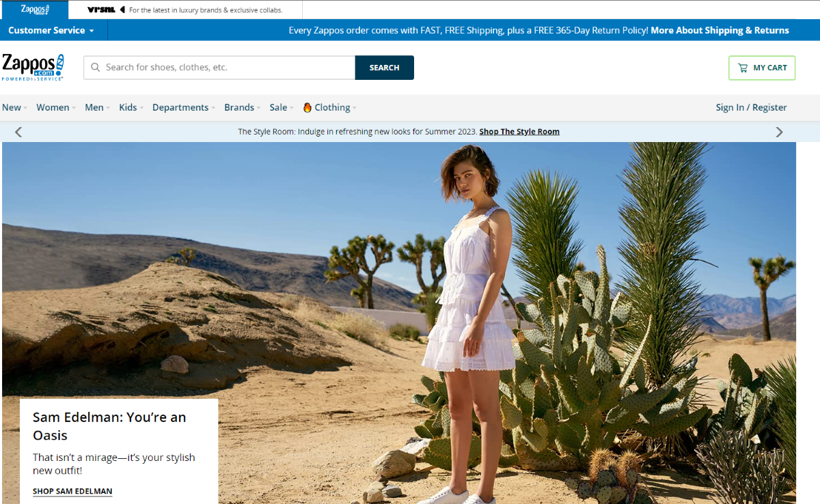Expand the Customer Service dropdown
Viewport: 820px width, 504px height.
pos(51,30)
